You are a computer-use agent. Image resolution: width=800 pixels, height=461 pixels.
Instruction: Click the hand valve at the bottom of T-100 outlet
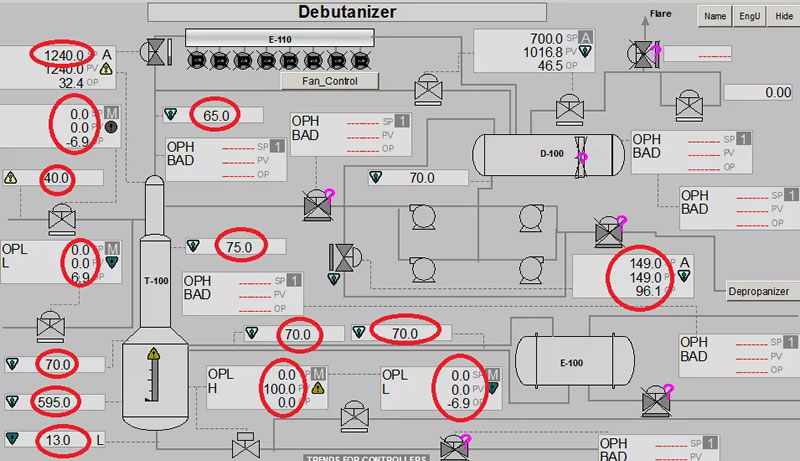pyautogui.click(x=246, y=445)
